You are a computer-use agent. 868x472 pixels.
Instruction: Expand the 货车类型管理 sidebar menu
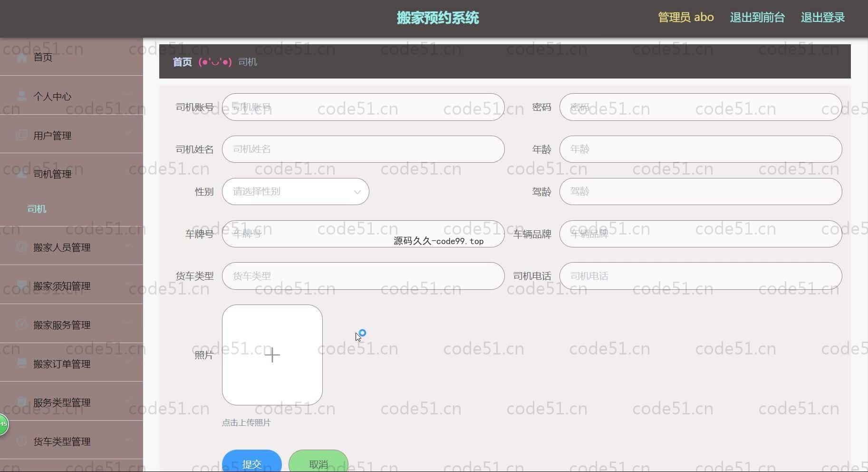pyautogui.click(x=71, y=442)
